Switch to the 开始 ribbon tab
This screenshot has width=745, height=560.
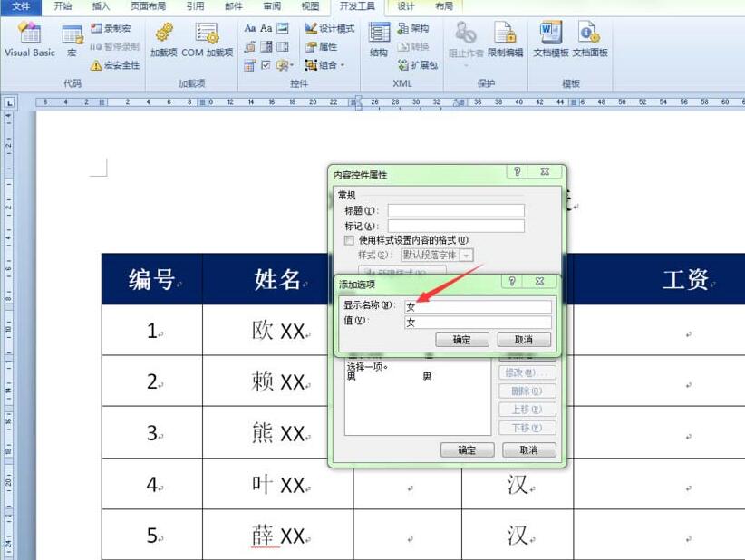tap(63, 6)
